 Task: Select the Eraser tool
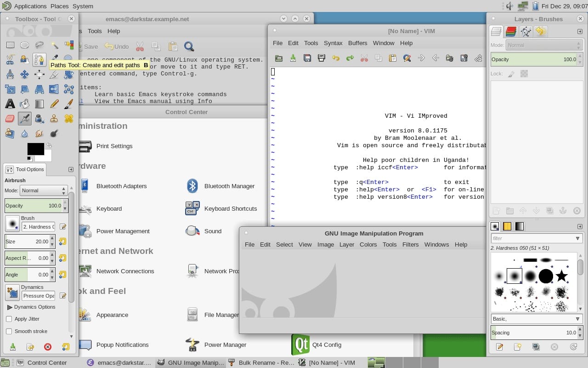(x=10, y=119)
